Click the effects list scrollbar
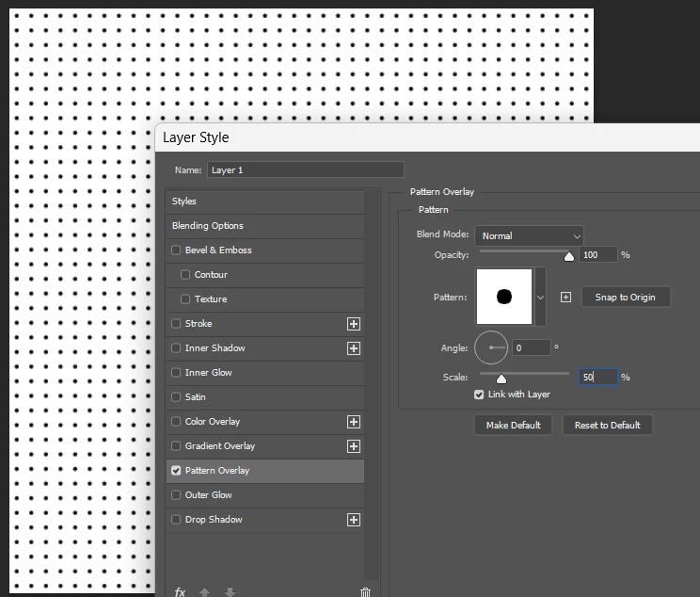700x597 pixels. pos(372,384)
